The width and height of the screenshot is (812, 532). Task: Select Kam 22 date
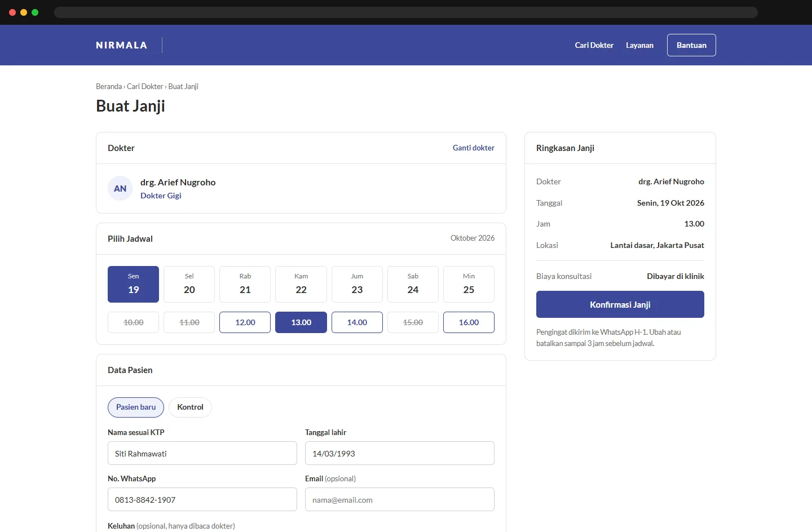pyautogui.click(x=301, y=284)
